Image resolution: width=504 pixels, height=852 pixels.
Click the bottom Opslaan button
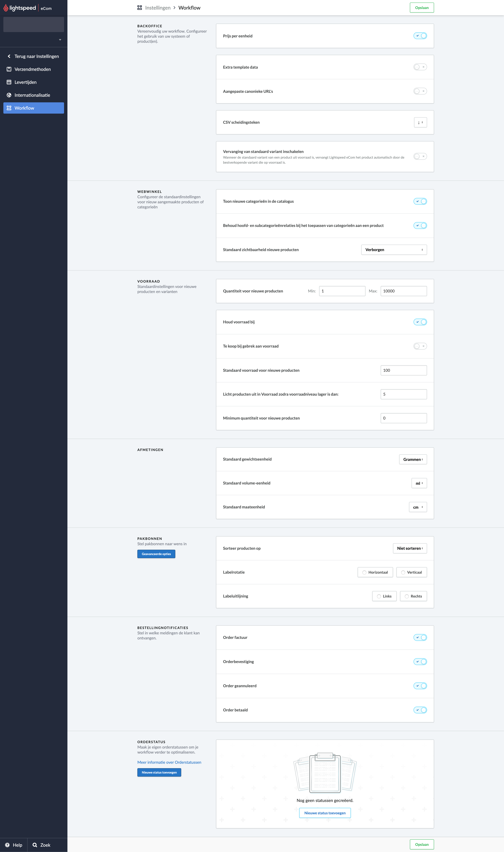pos(422,845)
